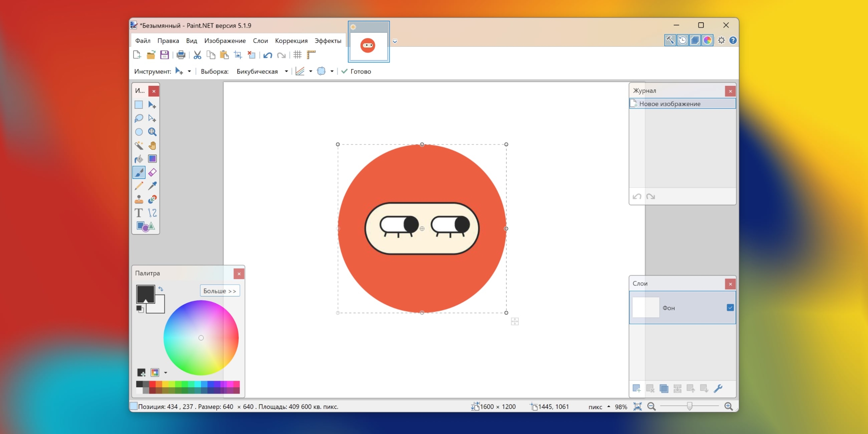Pick a color with the Color Picker tool
The image size is (868, 434).
tap(152, 186)
